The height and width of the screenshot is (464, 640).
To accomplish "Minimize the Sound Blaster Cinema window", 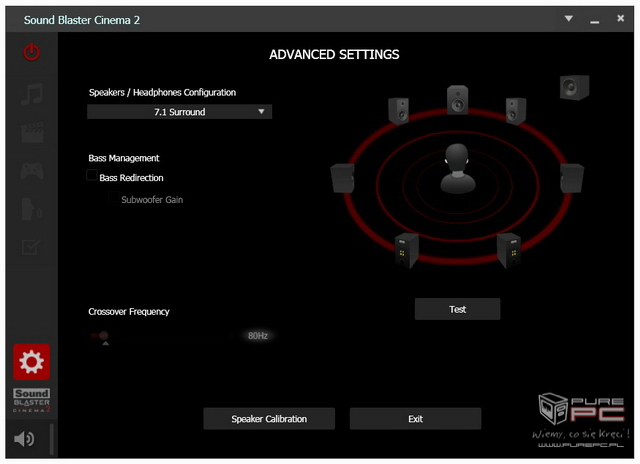I will [x=595, y=21].
